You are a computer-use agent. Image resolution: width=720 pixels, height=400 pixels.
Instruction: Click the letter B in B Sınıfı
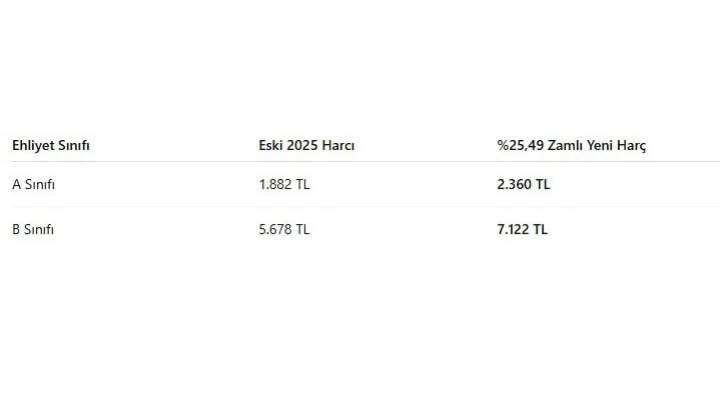pos(16,229)
